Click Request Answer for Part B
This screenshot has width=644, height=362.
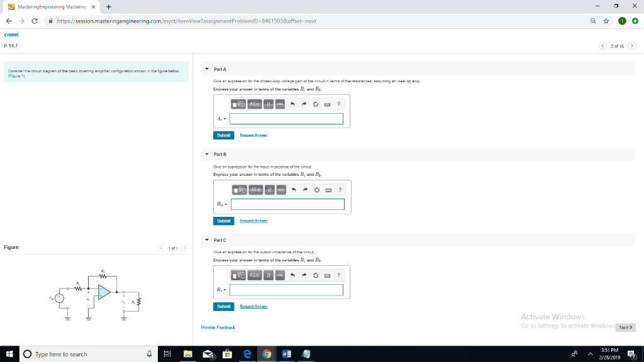point(254,221)
